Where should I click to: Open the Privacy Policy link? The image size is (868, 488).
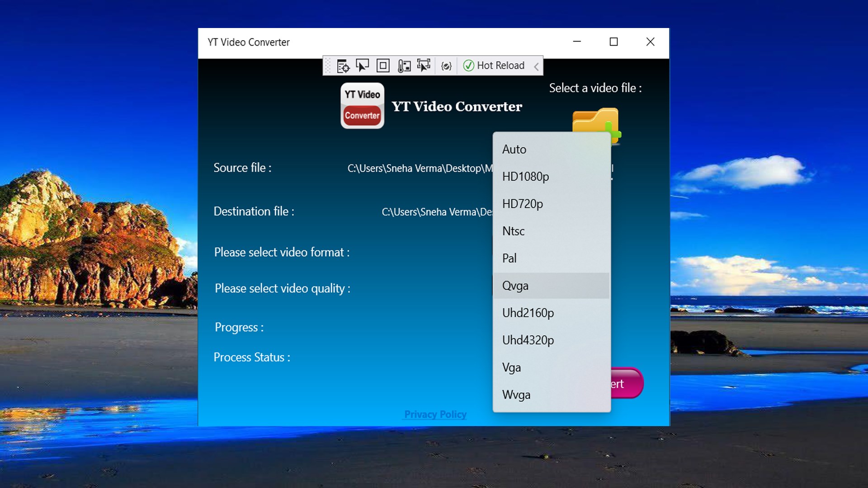435,414
